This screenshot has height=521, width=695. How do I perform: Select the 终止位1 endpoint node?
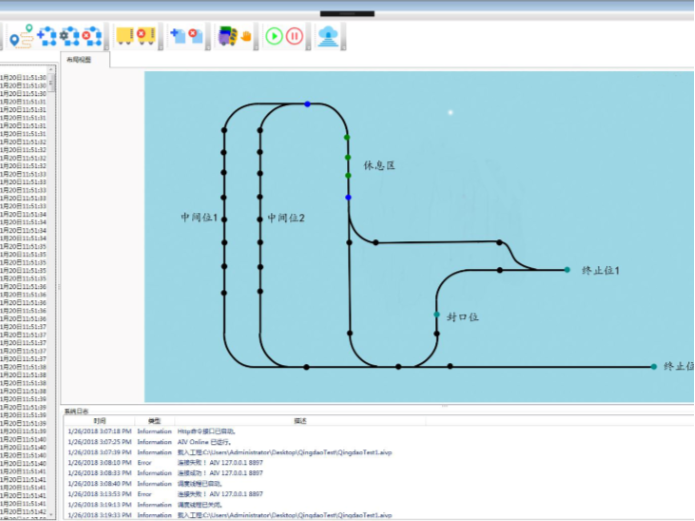[567, 270]
